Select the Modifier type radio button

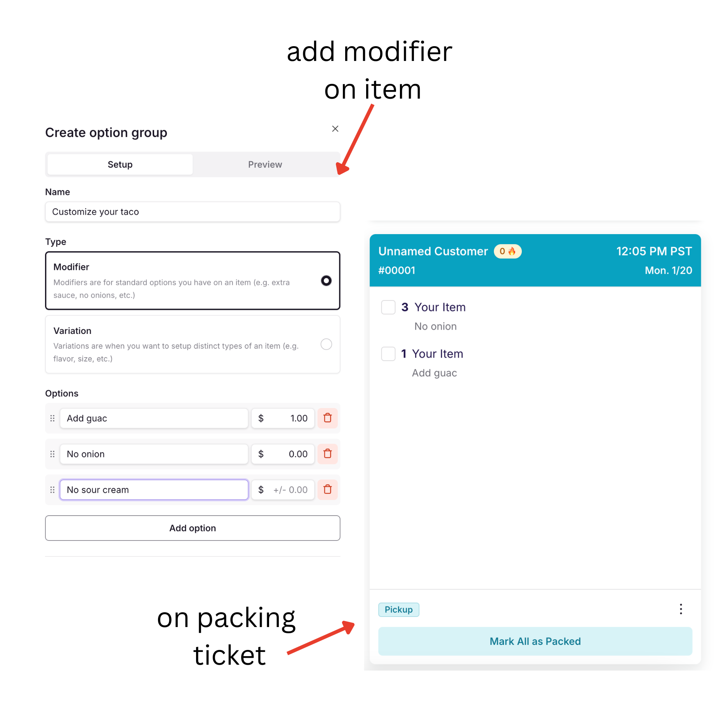tap(326, 281)
